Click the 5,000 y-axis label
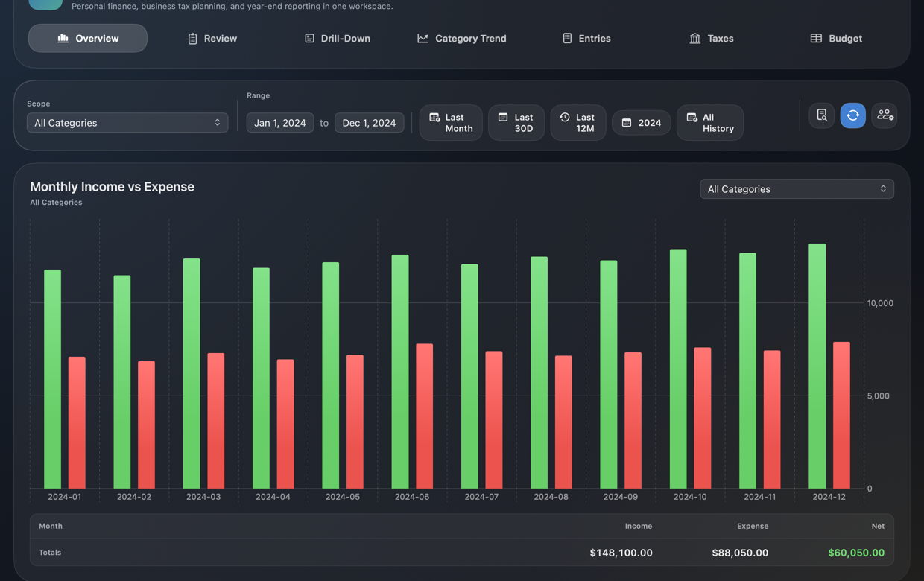The image size is (924, 581). coord(879,396)
